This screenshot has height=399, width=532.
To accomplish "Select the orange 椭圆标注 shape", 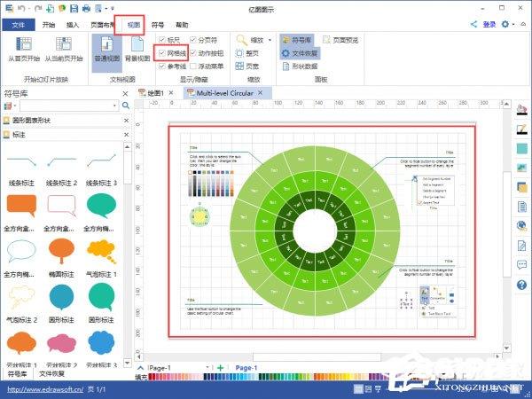I will 61,251.
